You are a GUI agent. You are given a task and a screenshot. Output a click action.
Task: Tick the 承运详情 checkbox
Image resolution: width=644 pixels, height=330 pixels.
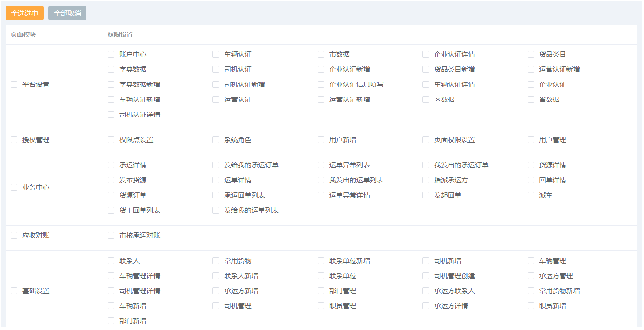tap(111, 165)
